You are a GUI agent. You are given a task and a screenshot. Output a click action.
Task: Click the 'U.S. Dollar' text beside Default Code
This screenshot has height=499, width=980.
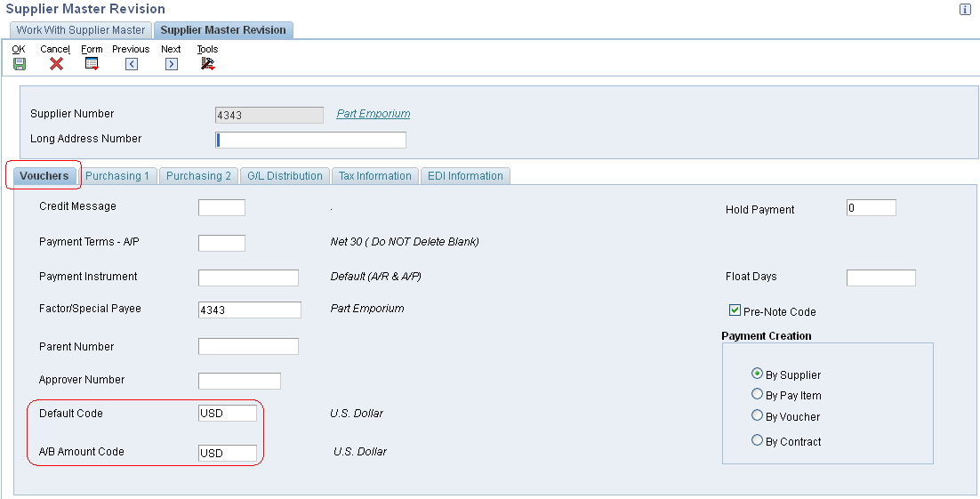(357, 414)
